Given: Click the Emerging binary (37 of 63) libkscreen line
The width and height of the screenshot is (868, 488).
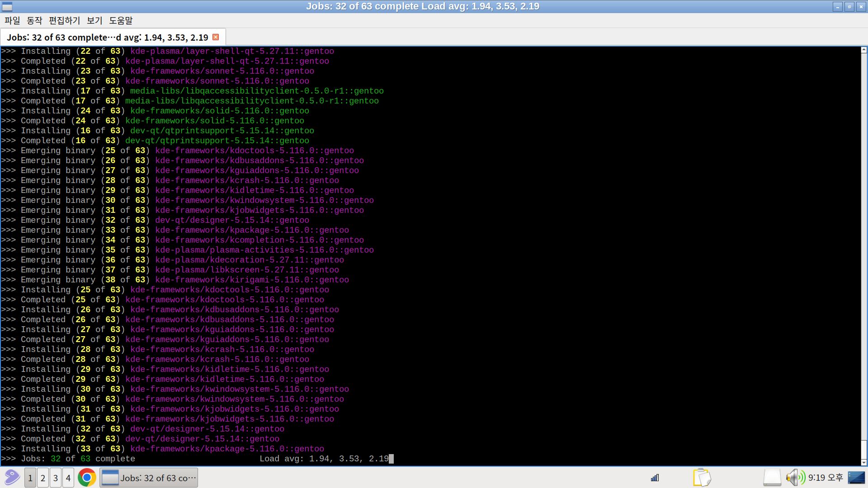Looking at the screenshot, I should coord(170,270).
